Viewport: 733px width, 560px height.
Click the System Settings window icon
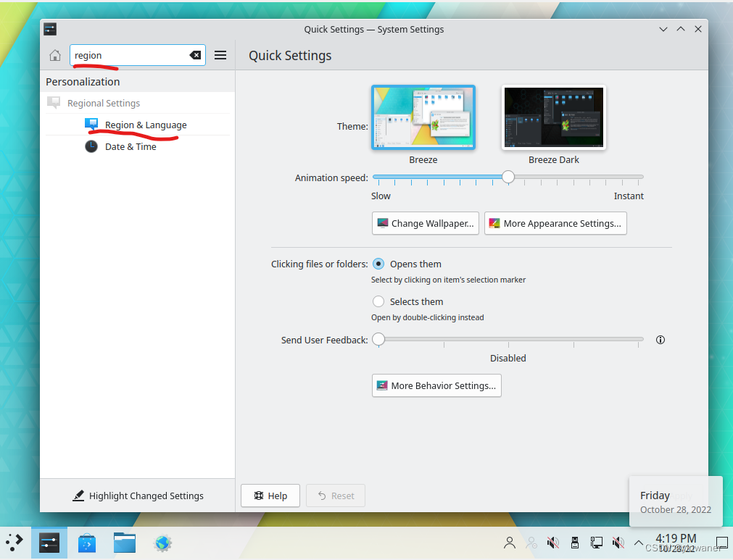coord(50,30)
